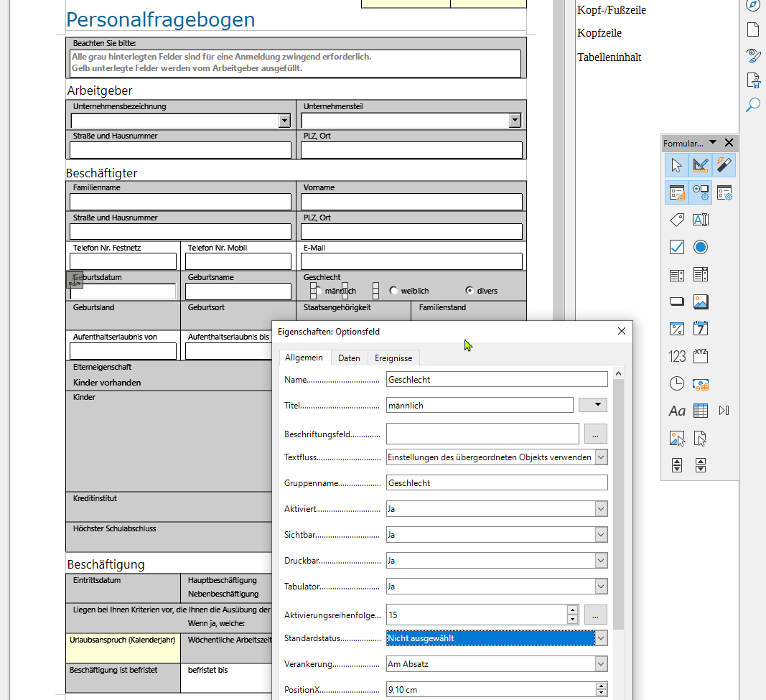Open the sidebar search magnifier icon
The width and height of the screenshot is (766, 700).
[x=753, y=105]
